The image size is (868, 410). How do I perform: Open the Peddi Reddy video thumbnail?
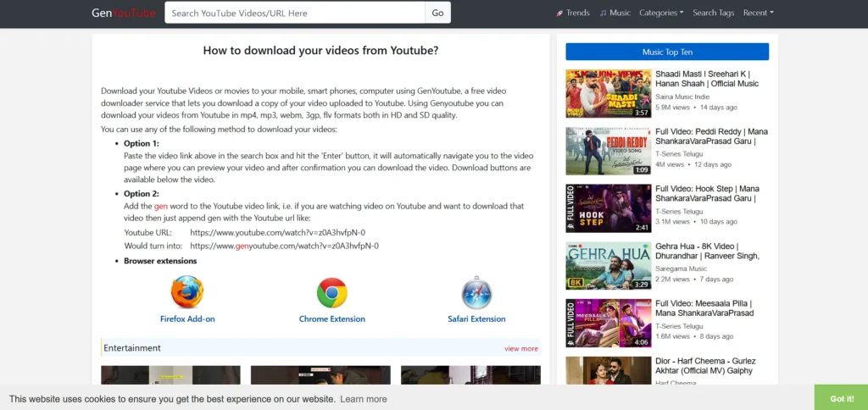tap(609, 151)
